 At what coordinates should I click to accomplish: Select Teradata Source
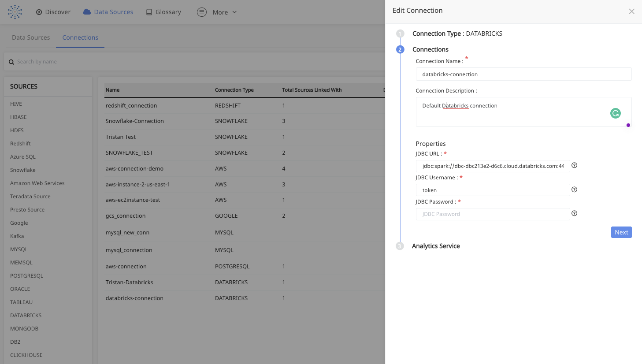pos(30,197)
